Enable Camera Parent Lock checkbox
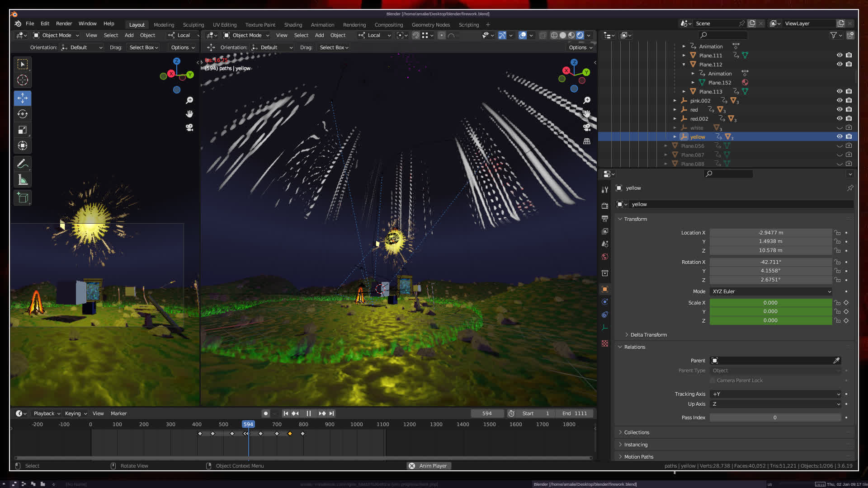 [713, 380]
